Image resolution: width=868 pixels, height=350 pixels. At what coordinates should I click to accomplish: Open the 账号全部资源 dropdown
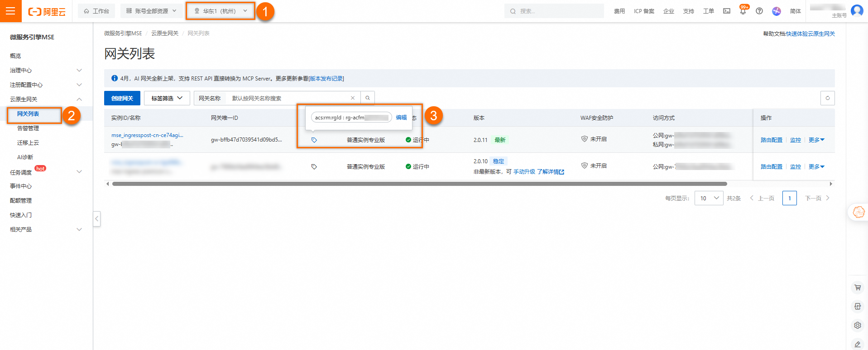[x=151, y=11]
